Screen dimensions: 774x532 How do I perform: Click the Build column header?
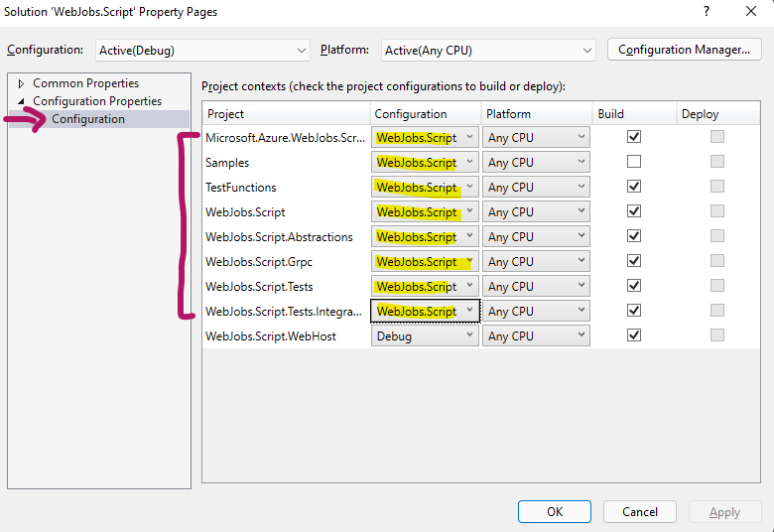[634, 113]
